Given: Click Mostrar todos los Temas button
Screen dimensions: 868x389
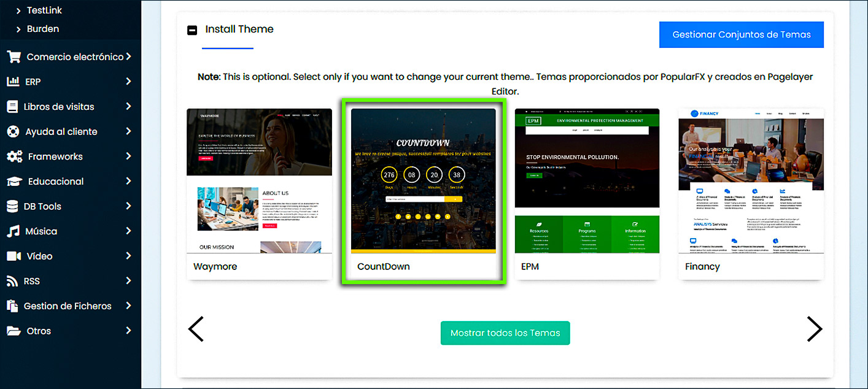Looking at the screenshot, I should click(x=505, y=333).
